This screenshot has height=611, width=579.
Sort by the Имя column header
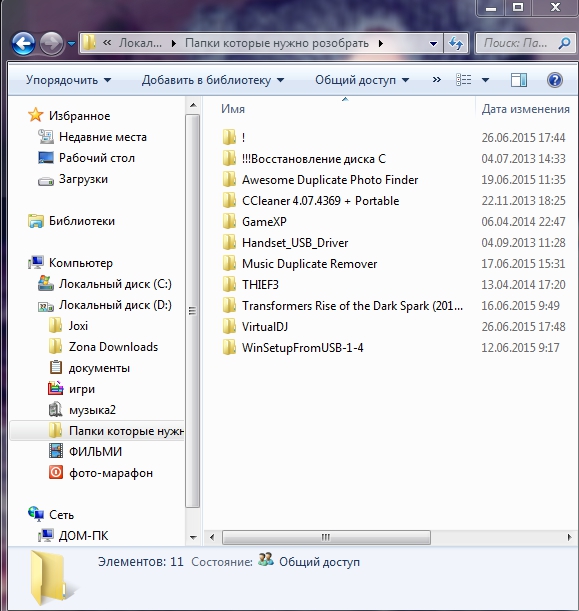(x=233, y=109)
